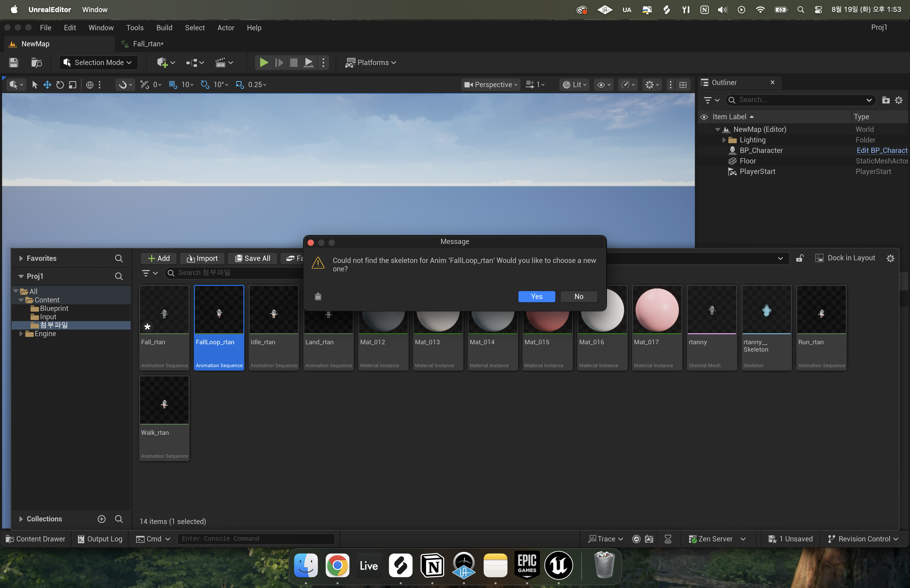The image size is (910, 588).
Task: Expand the Favorites section
Action: [21, 258]
